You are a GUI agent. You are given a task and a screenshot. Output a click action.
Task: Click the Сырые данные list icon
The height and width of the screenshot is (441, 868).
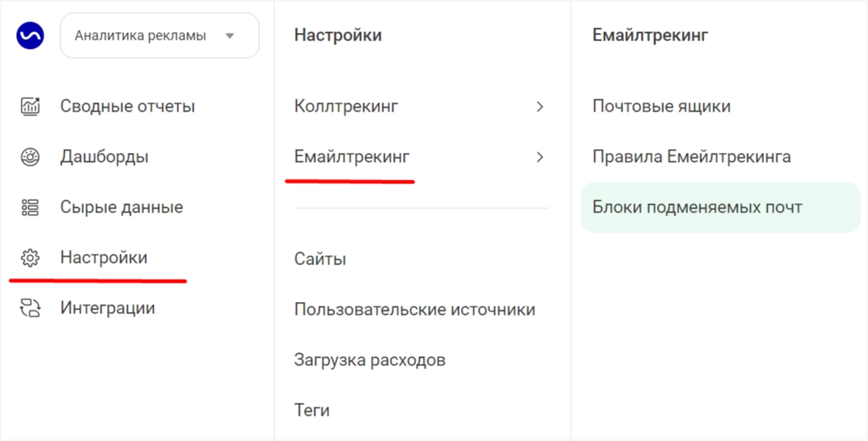pyautogui.click(x=30, y=207)
